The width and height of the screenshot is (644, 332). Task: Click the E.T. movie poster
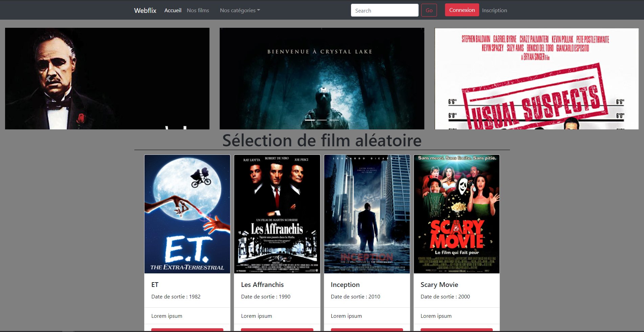pos(187,214)
